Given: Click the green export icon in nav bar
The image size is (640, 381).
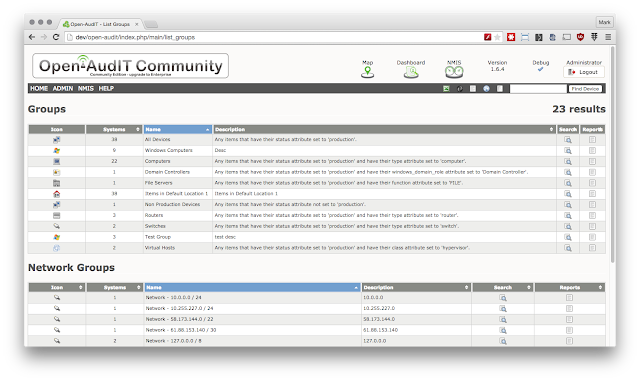Looking at the screenshot, I should [446, 89].
